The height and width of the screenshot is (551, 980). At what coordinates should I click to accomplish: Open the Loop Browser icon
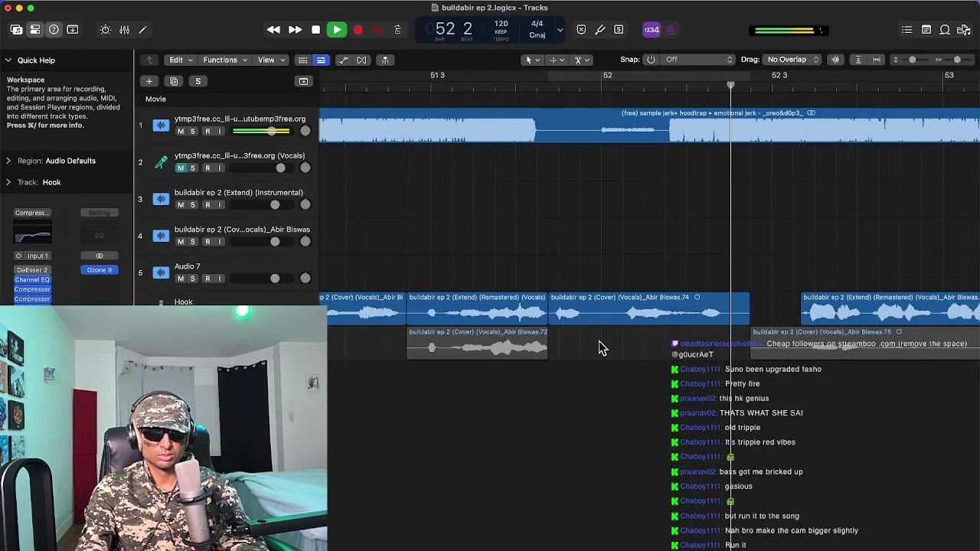point(945,30)
